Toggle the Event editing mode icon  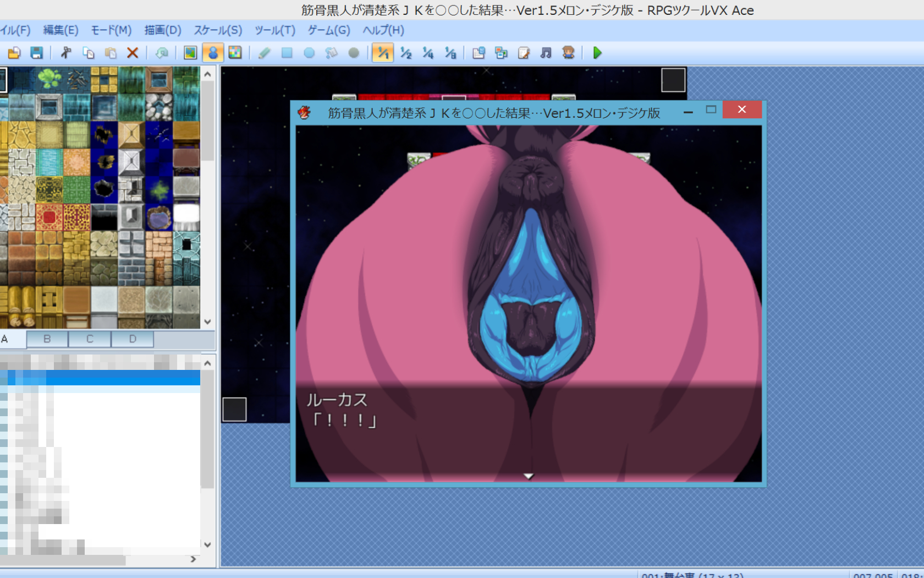point(213,53)
